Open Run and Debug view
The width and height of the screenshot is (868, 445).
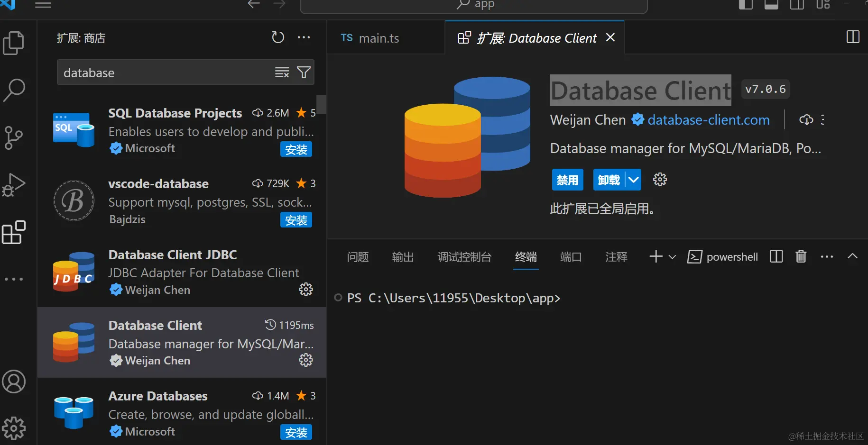click(14, 185)
